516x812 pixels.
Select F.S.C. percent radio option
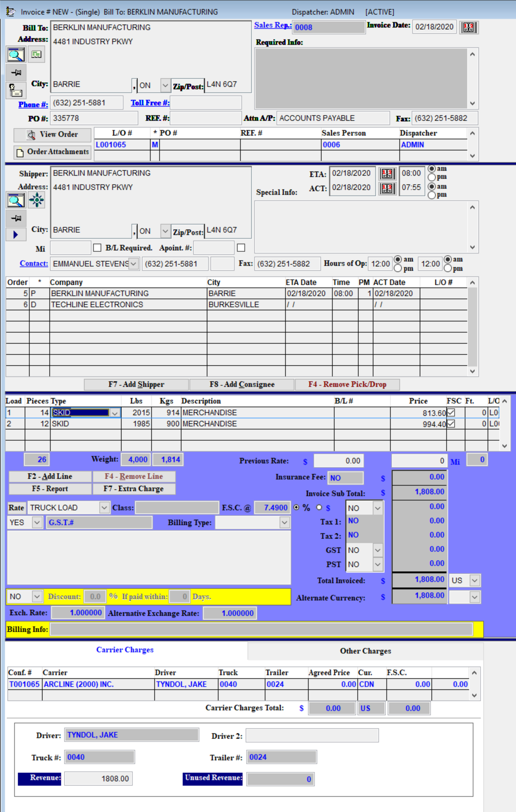(296, 507)
